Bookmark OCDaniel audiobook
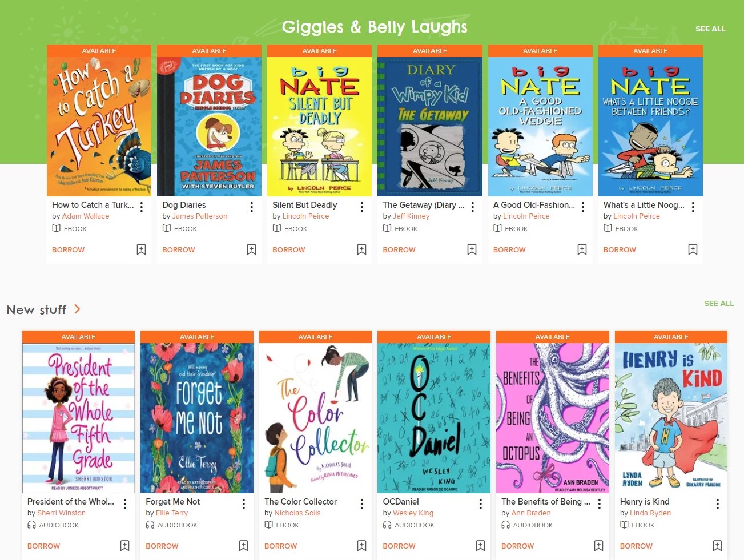This screenshot has height=560, width=744. 480,546
